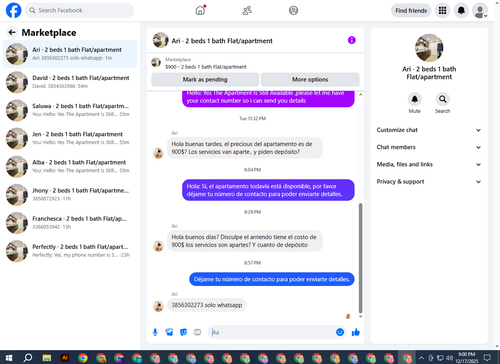Choose a GIF icon in composer
The height and width of the screenshot is (364, 500).
point(197,332)
